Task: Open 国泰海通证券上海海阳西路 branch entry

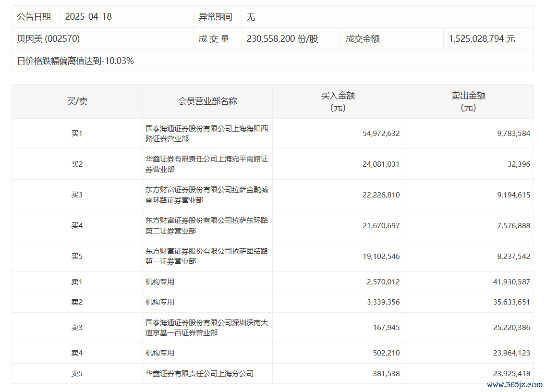Action: tap(206, 134)
